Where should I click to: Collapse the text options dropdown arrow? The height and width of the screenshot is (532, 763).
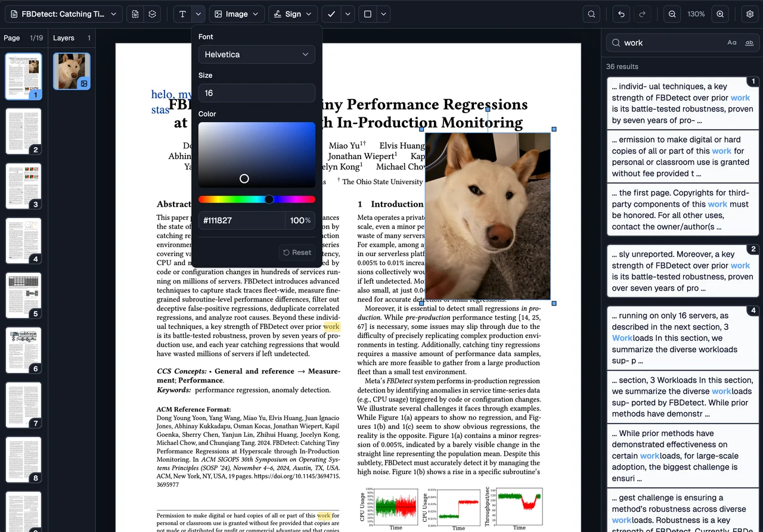click(x=198, y=14)
